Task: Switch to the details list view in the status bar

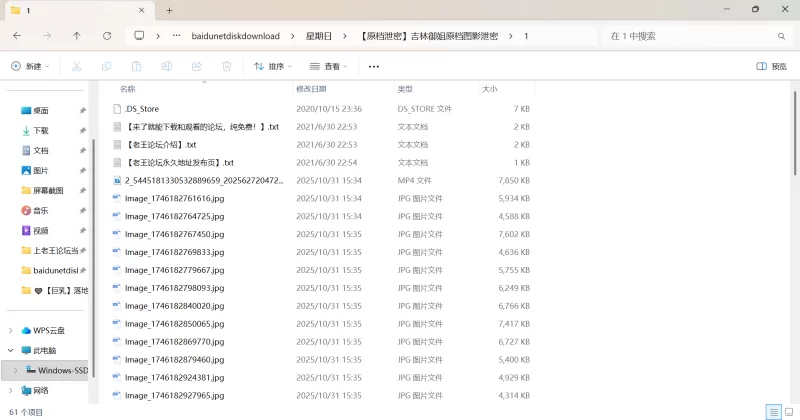Action: [x=772, y=412]
